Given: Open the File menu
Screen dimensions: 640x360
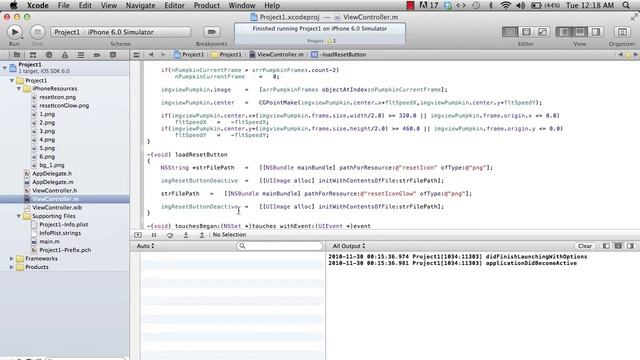Looking at the screenshot, I should [x=63, y=5].
